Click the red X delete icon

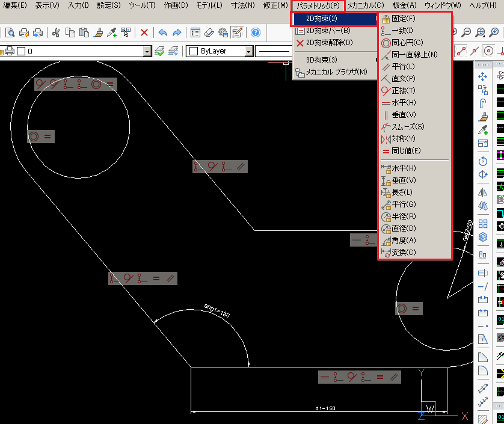tap(144, 32)
